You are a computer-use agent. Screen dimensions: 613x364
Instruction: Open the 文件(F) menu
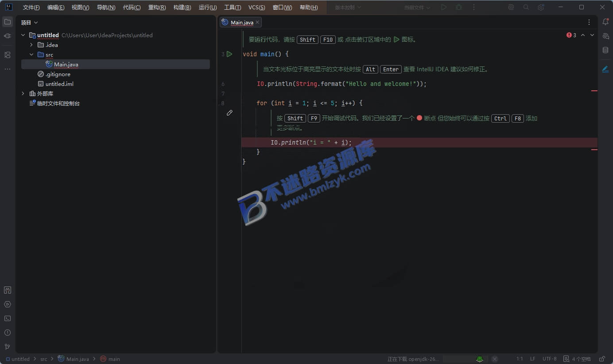[31, 8]
